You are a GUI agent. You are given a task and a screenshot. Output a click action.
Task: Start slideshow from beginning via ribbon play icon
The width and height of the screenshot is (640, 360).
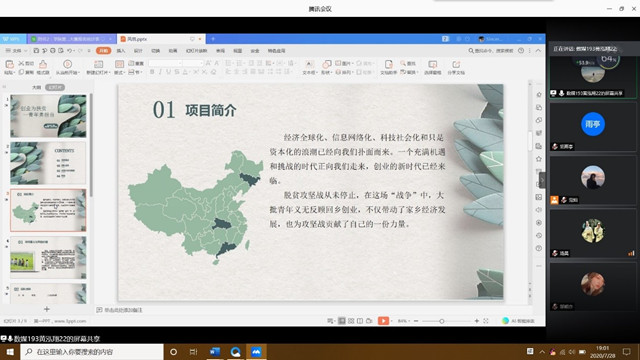click(x=67, y=64)
